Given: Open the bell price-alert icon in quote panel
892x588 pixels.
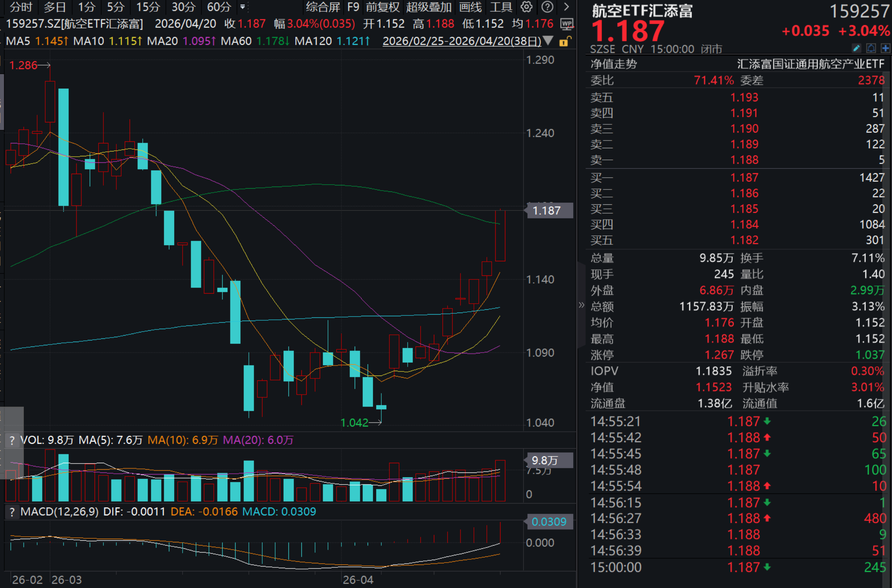Looking at the screenshot, I should click(x=871, y=48).
